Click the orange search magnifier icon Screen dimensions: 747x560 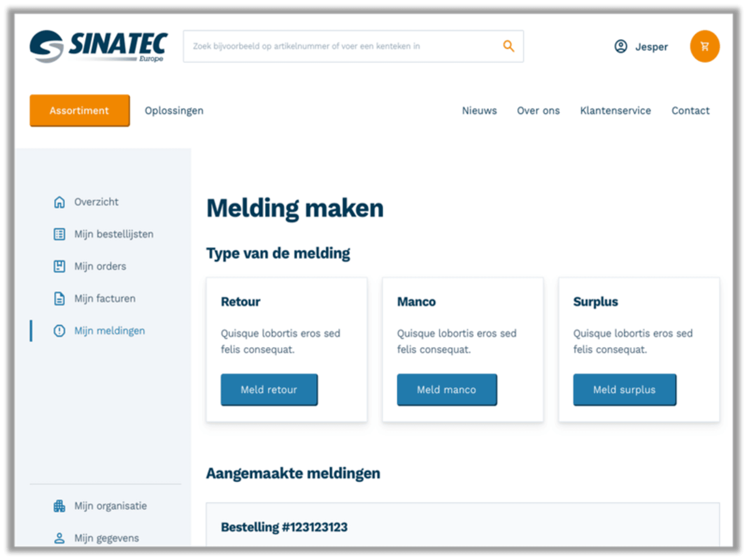509,46
